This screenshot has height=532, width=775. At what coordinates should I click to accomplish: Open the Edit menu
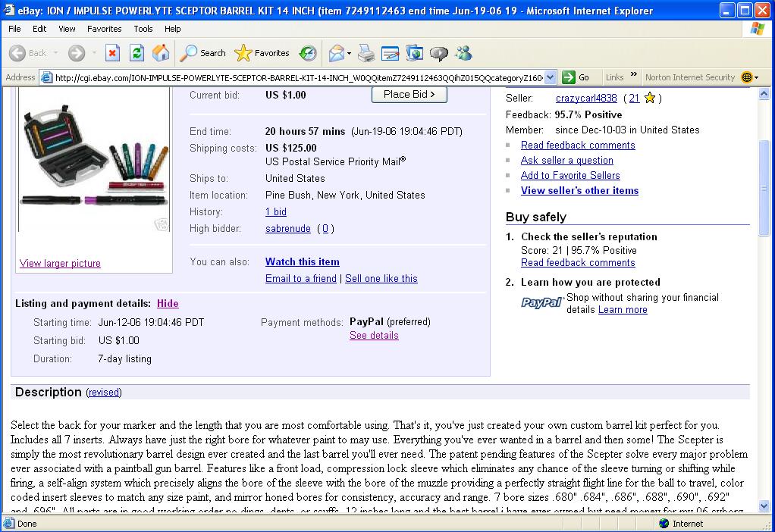39,29
